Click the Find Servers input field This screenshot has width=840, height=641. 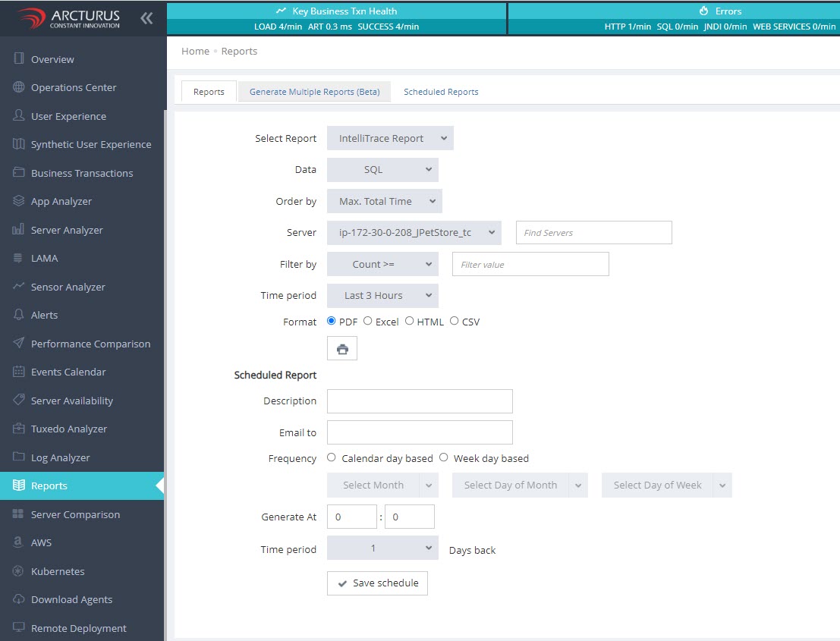click(593, 233)
